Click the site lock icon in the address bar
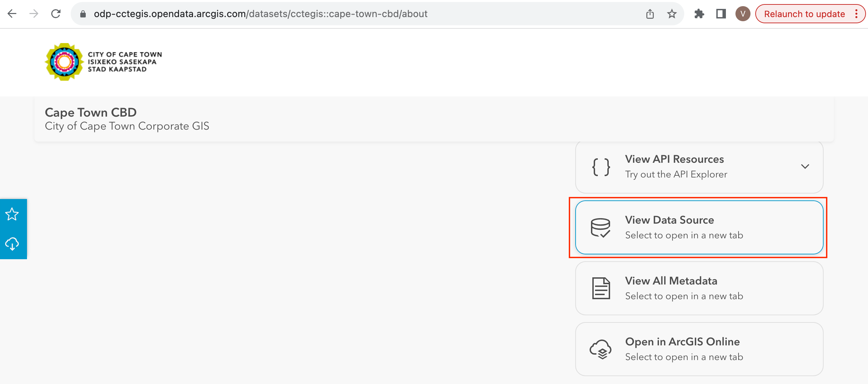Image resolution: width=868 pixels, height=384 pixels. pyautogui.click(x=83, y=14)
